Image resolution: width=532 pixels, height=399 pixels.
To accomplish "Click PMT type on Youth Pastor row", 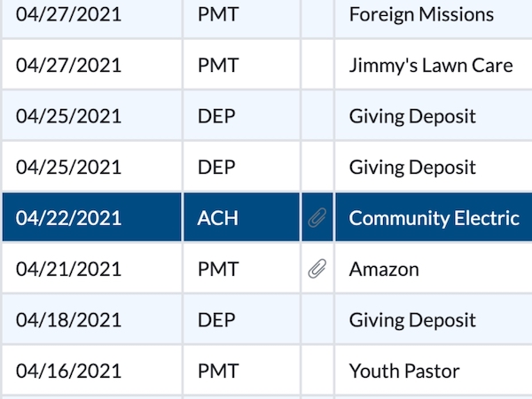I will pyautogui.click(x=218, y=372).
